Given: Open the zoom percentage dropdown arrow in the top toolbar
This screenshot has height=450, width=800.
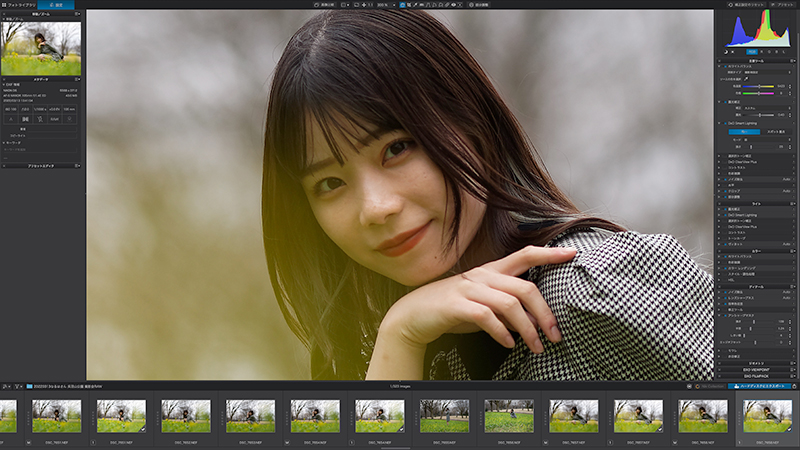Looking at the screenshot, I should (394, 5).
